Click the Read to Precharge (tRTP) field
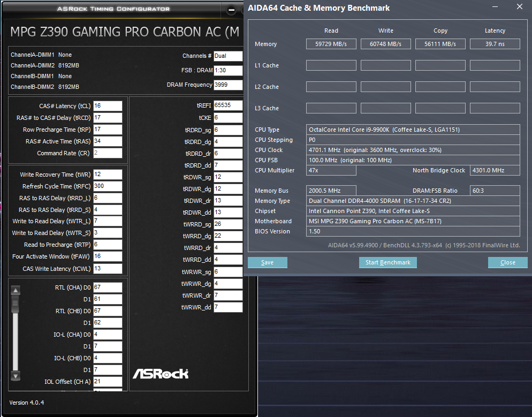The width and height of the screenshot is (532, 417). [x=108, y=245]
